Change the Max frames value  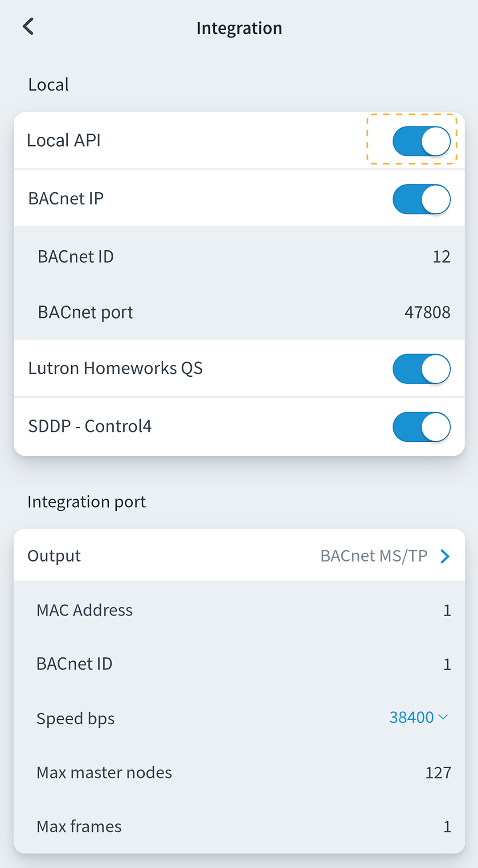pos(447,827)
